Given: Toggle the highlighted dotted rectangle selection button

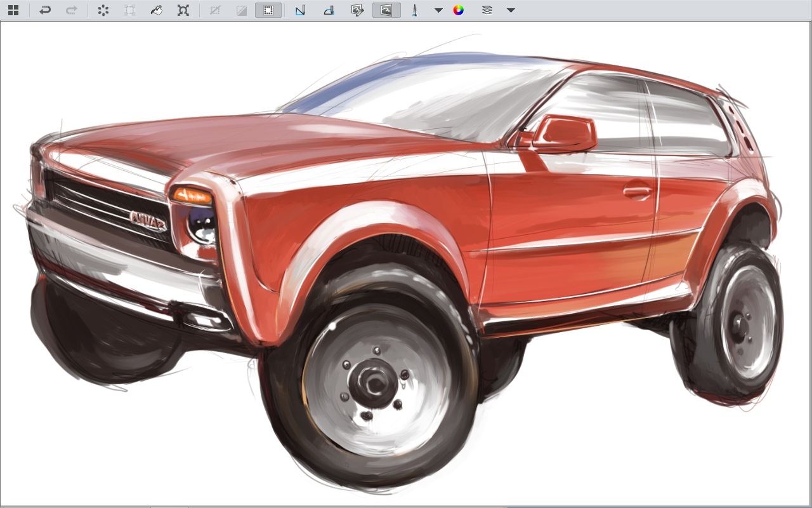Looking at the screenshot, I should click(x=268, y=10).
